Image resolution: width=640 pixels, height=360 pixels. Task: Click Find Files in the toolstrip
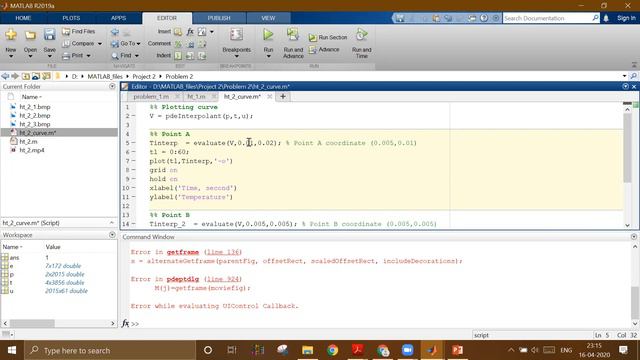[x=79, y=31]
